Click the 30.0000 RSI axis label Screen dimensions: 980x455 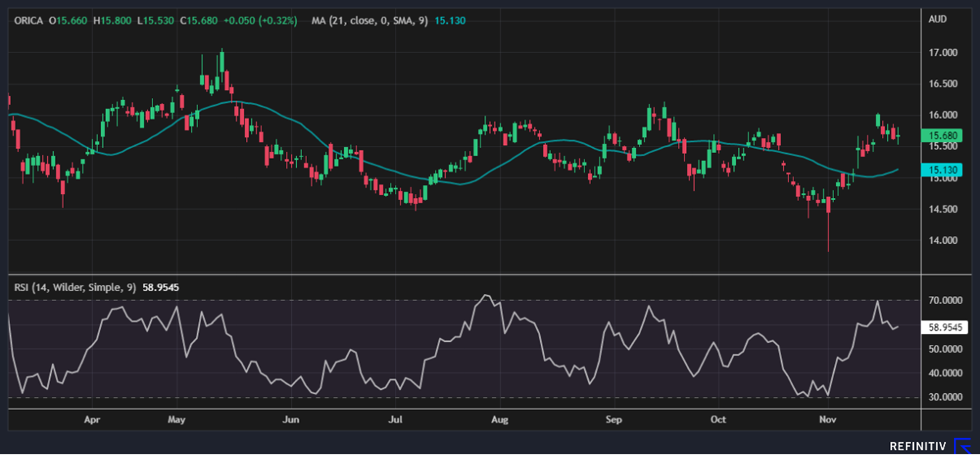pyautogui.click(x=945, y=397)
